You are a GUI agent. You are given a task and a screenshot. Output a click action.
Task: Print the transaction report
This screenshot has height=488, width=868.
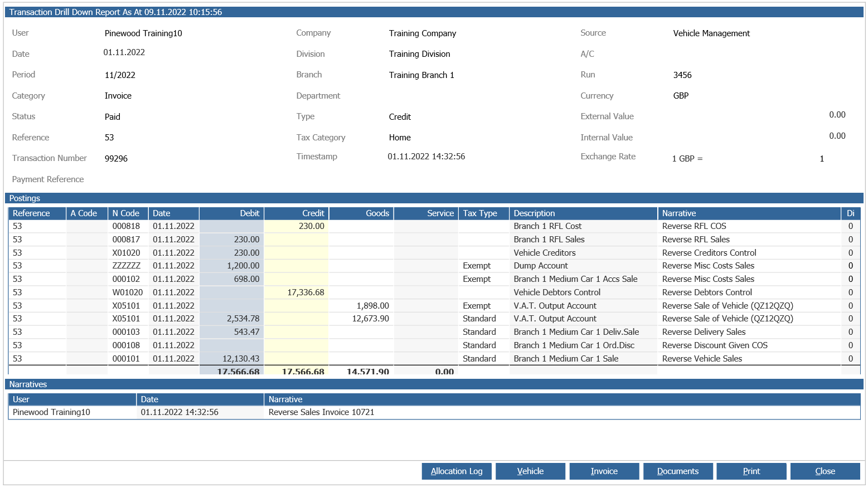pyautogui.click(x=751, y=471)
